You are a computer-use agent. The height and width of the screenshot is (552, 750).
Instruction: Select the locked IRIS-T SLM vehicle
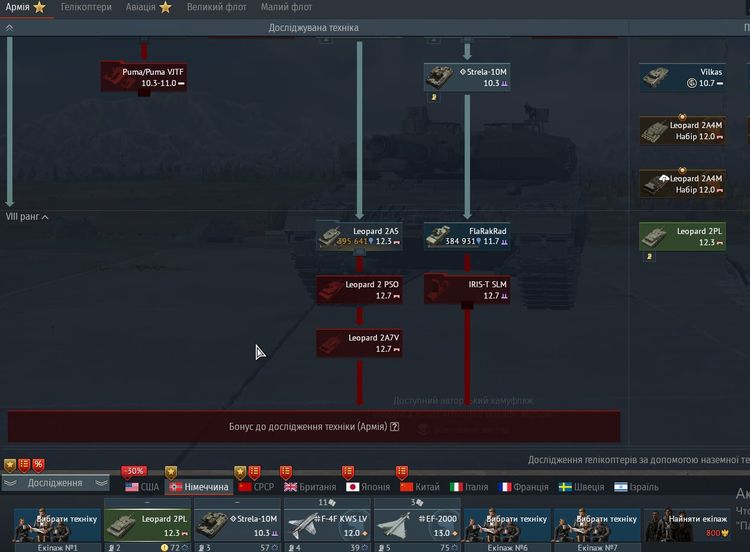pos(466,289)
